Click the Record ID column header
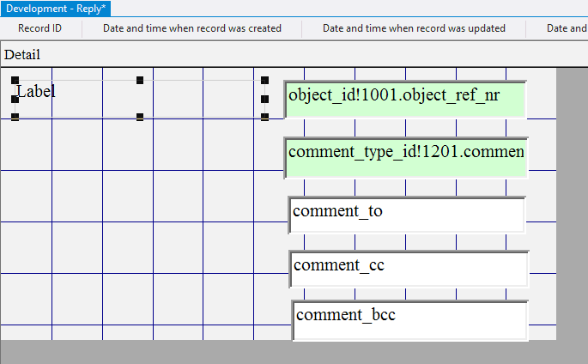Viewport: 588px width, 364px height. (x=39, y=28)
